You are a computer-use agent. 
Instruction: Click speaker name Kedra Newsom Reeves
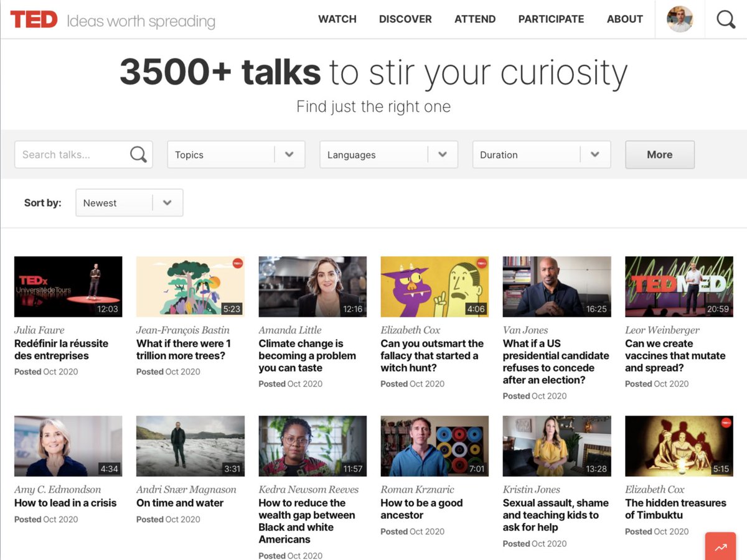[x=309, y=489]
